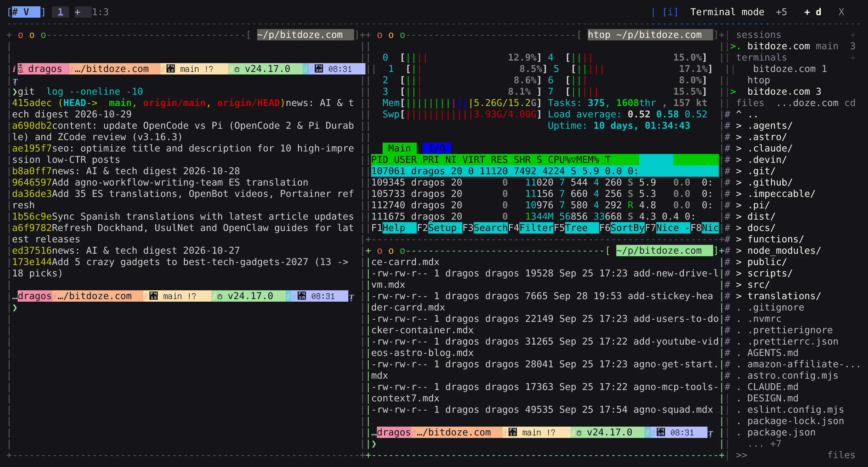Image resolution: width=868 pixels, height=467 pixels.
Task: Open F6 SortBy in htop
Action: tap(622, 228)
